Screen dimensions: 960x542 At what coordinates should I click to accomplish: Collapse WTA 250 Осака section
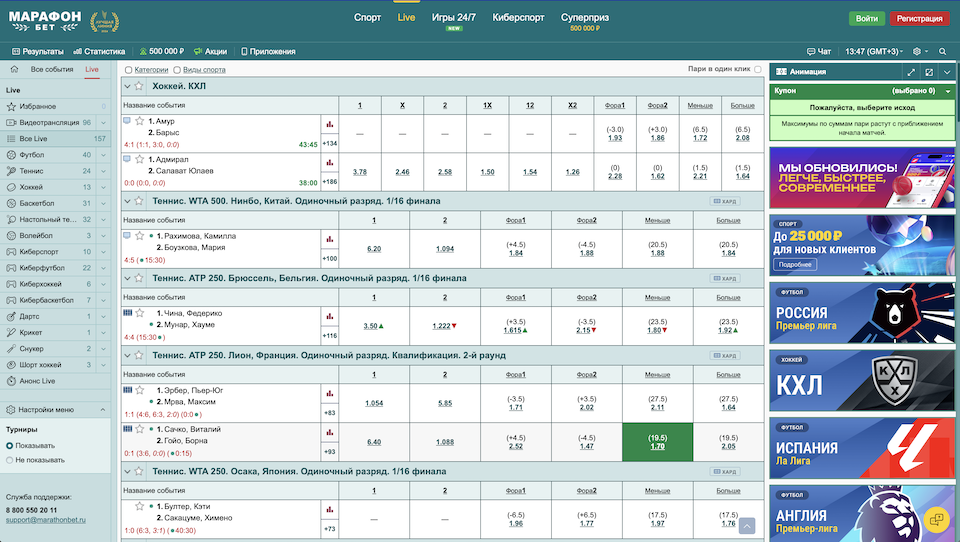127,472
